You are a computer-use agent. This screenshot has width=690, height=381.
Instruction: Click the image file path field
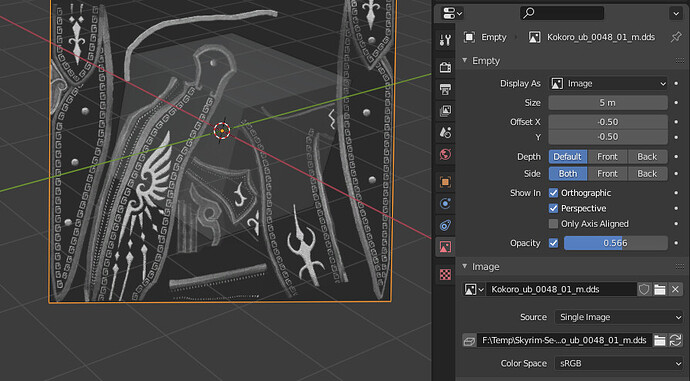pyautogui.click(x=564, y=340)
